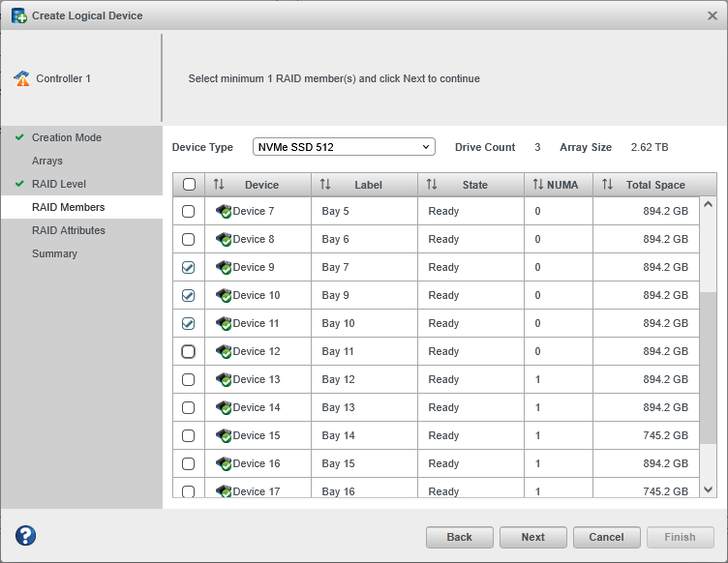
Task: Sort by Device column arrows icon
Action: [219, 185]
